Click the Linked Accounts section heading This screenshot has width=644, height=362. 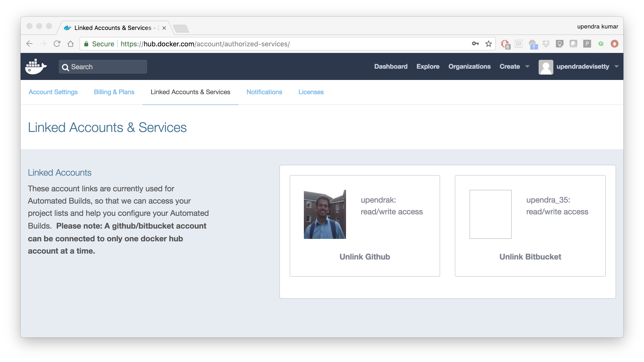pos(60,173)
